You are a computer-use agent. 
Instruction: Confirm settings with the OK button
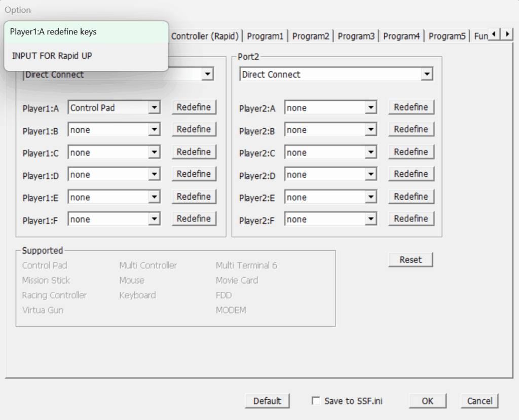click(x=427, y=401)
